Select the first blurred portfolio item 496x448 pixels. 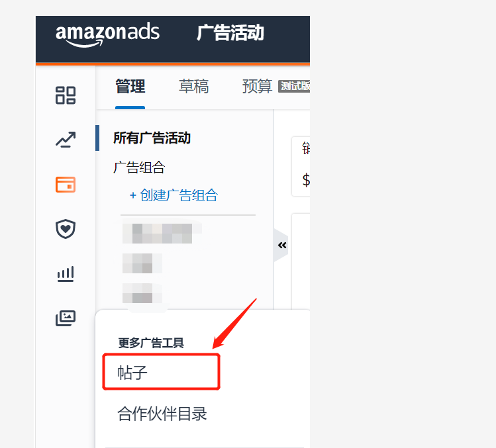162,234
